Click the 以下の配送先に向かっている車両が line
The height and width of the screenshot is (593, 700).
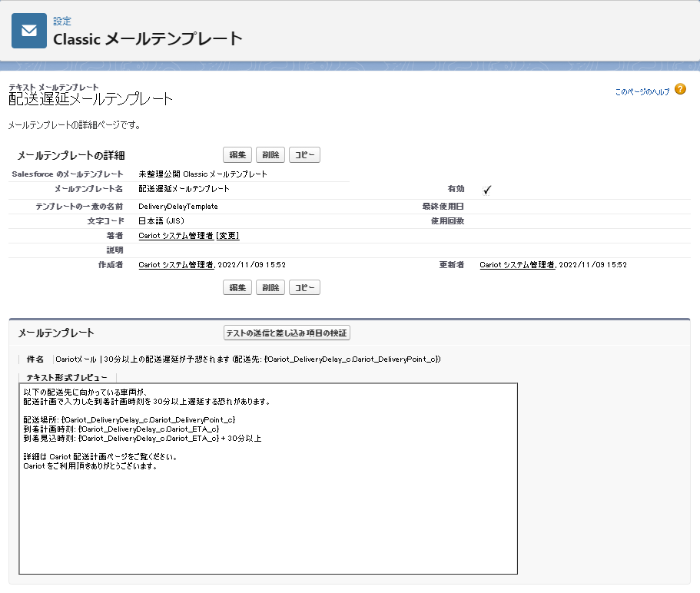tap(85, 393)
